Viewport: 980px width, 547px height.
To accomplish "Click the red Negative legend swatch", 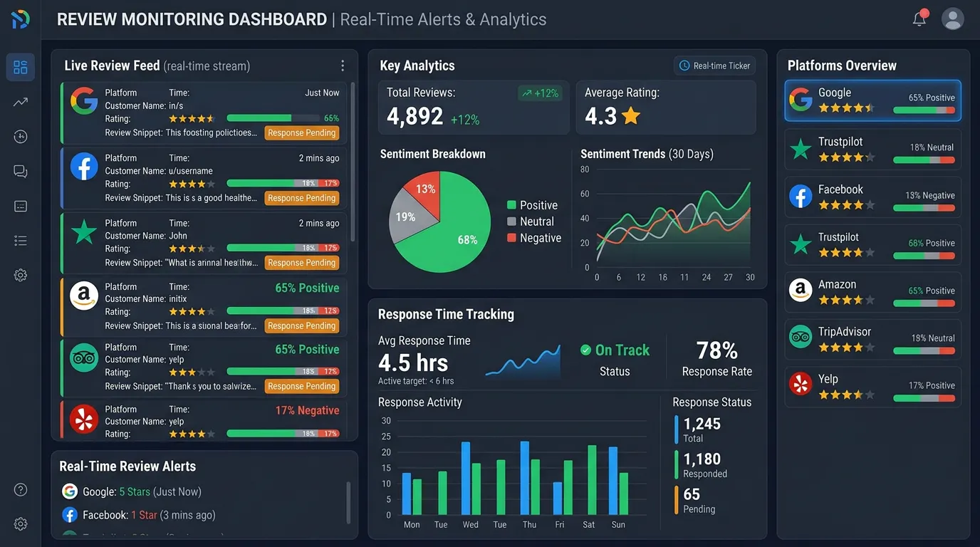I will coord(511,238).
